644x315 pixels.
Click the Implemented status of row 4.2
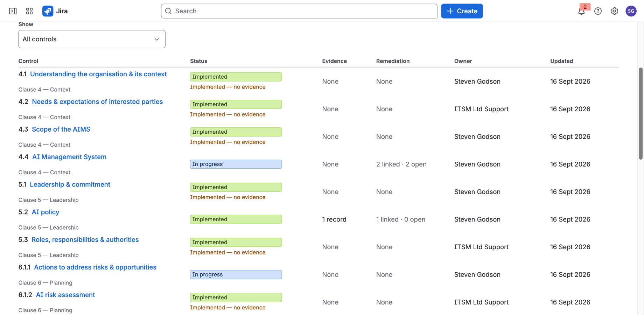click(236, 104)
